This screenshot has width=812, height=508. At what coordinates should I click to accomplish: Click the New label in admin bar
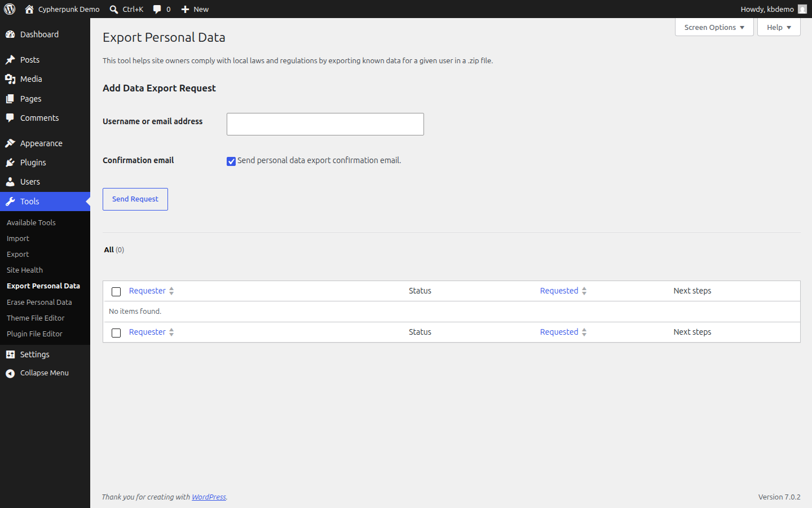point(201,9)
